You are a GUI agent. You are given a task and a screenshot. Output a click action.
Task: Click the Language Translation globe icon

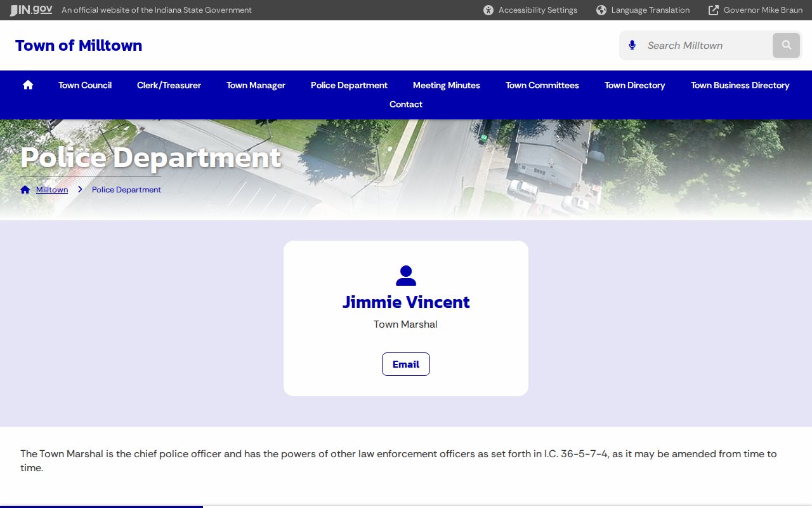tap(601, 10)
